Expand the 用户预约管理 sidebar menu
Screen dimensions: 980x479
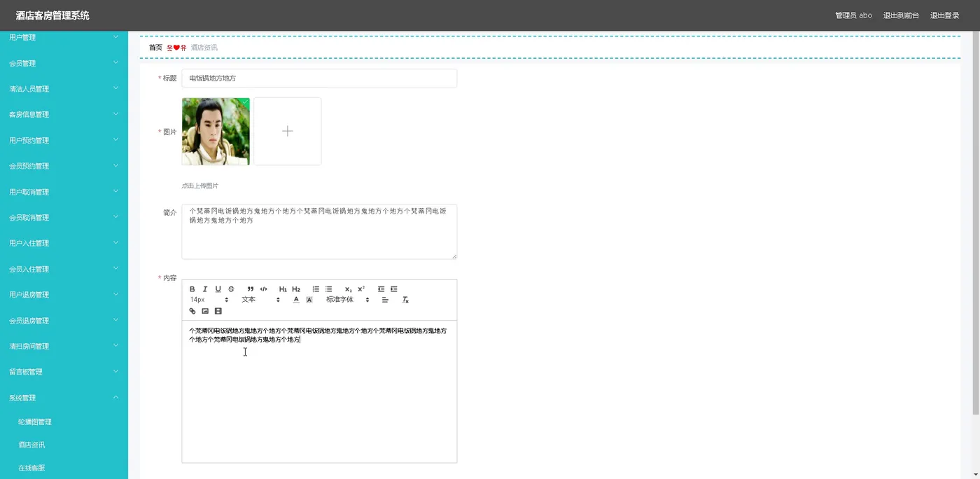(x=64, y=140)
